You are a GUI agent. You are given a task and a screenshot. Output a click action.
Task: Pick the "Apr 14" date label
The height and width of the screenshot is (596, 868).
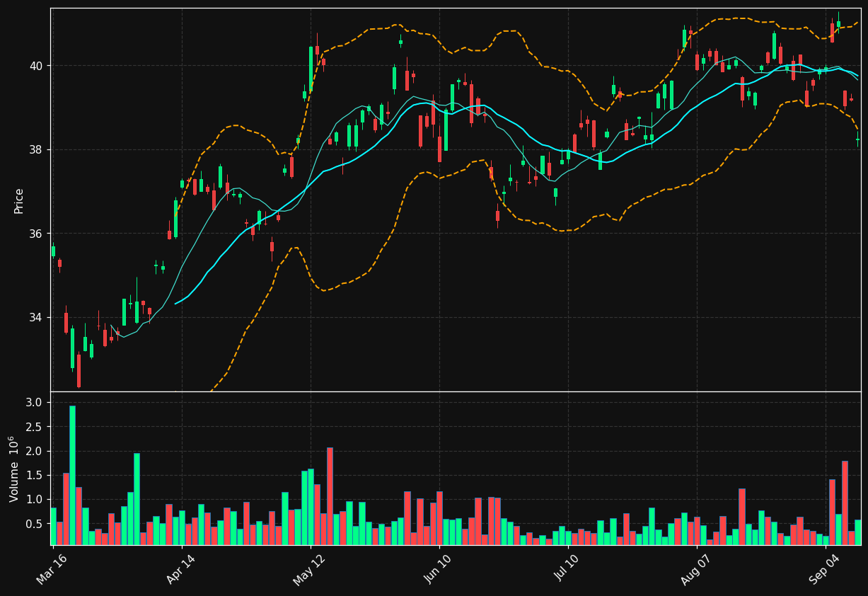pyautogui.click(x=180, y=568)
